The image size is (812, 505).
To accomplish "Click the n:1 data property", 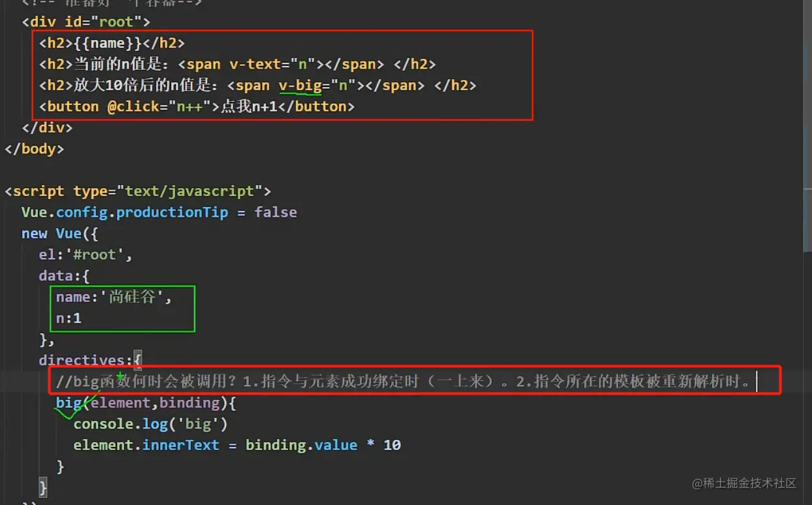I will [69, 318].
